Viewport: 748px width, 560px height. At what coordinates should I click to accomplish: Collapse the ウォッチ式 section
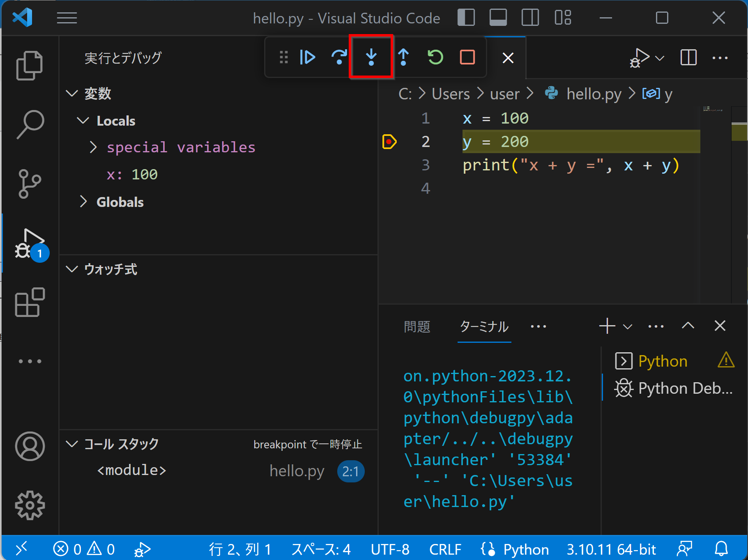click(72, 269)
